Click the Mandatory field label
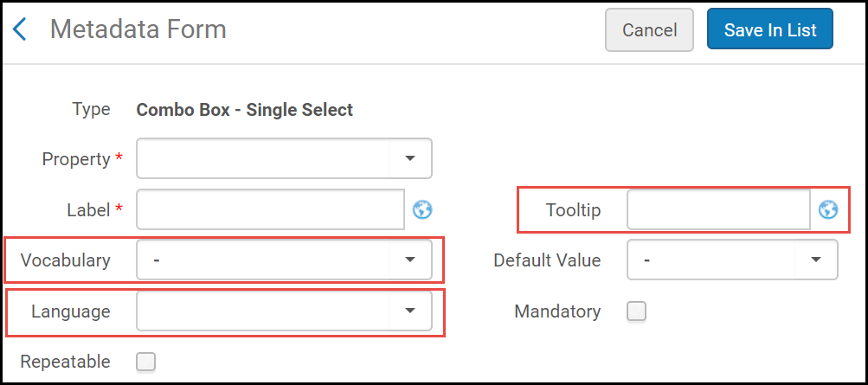Image resolution: width=868 pixels, height=385 pixels. pos(557,311)
